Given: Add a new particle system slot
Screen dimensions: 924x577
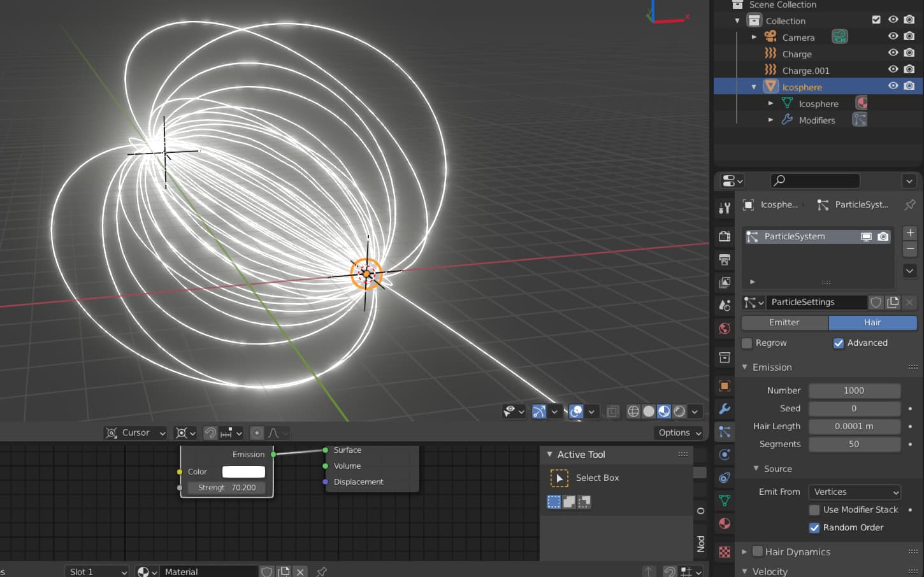Looking at the screenshot, I should click(x=910, y=233).
